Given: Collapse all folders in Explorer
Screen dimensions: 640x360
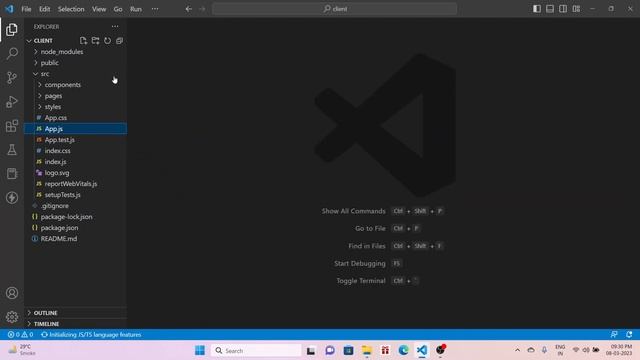Looking at the screenshot, I should (x=119, y=40).
